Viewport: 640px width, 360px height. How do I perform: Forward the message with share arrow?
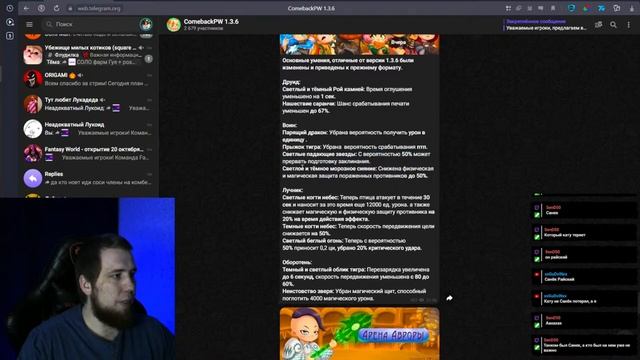pos(449,298)
